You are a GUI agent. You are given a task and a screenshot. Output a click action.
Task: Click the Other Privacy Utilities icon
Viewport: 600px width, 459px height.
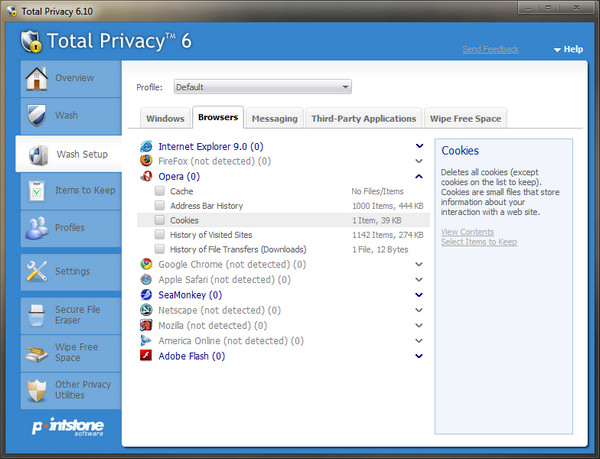(36, 390)
